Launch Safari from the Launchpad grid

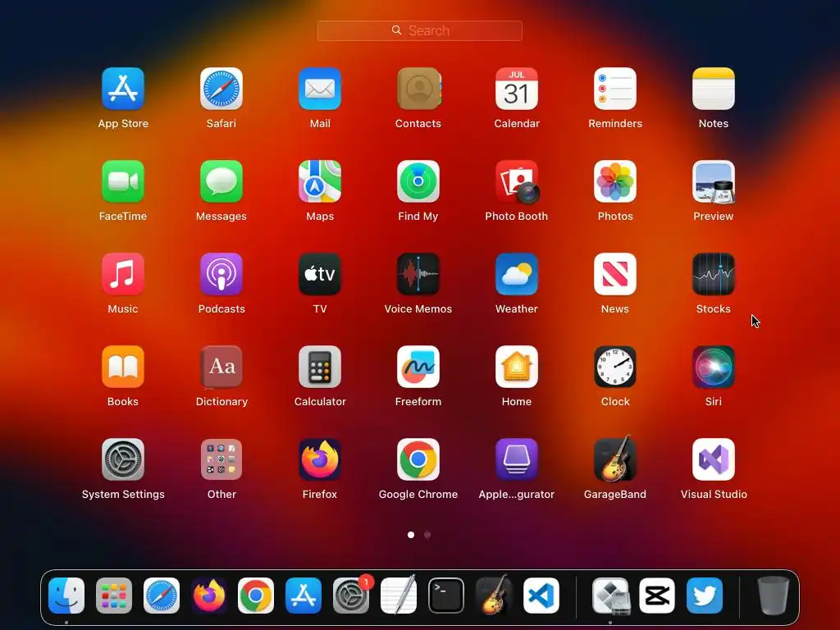[x=221, y=89]
